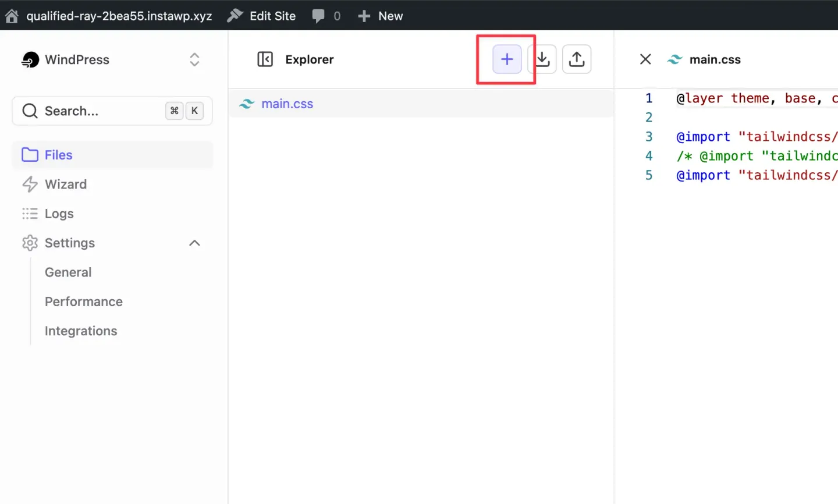Screen dimensions: 838x504
Task: Open Edit Site from the admin bar
Action: [261, 16]
